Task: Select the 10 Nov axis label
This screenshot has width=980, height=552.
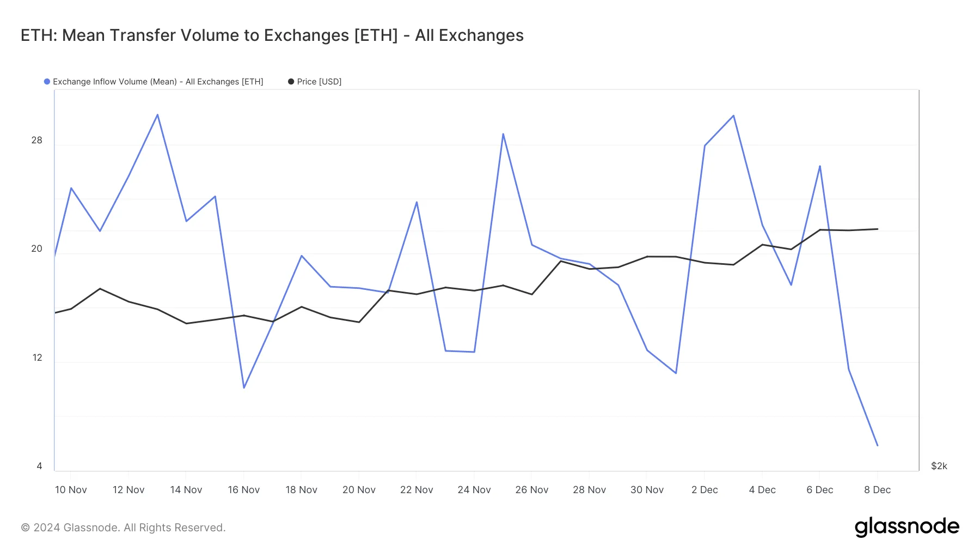Action: pos(71,490)
